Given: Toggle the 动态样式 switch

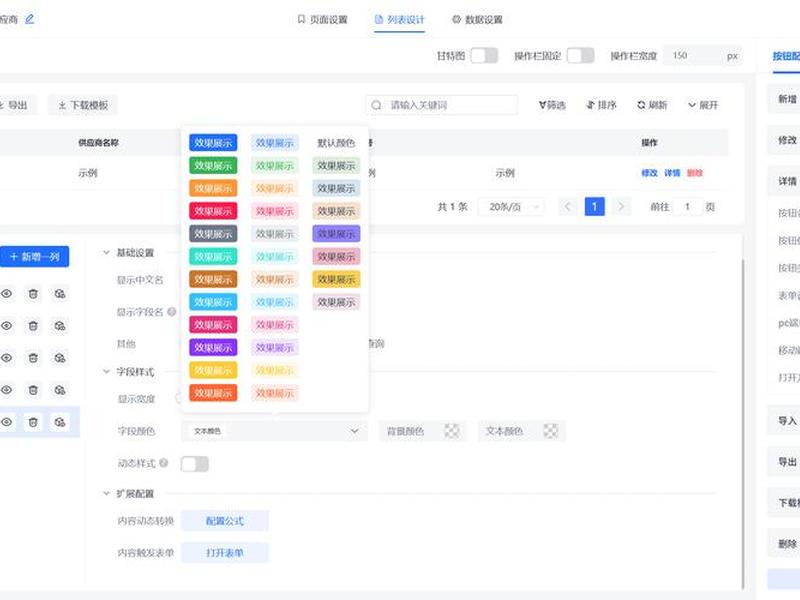Looking at the screenshot, I should coord(195,464).
